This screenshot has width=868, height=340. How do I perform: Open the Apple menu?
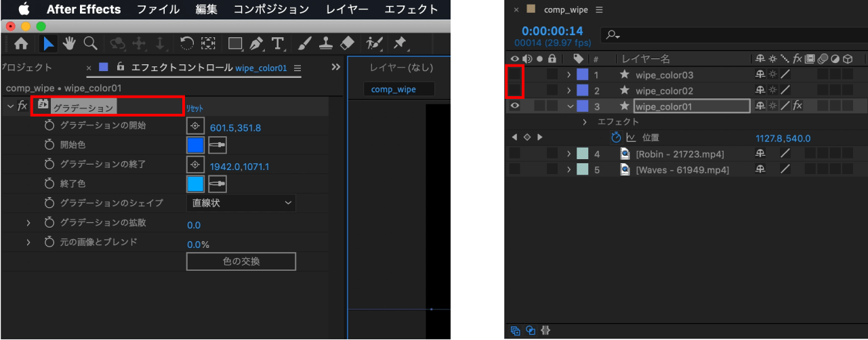(x=24, y=9)
